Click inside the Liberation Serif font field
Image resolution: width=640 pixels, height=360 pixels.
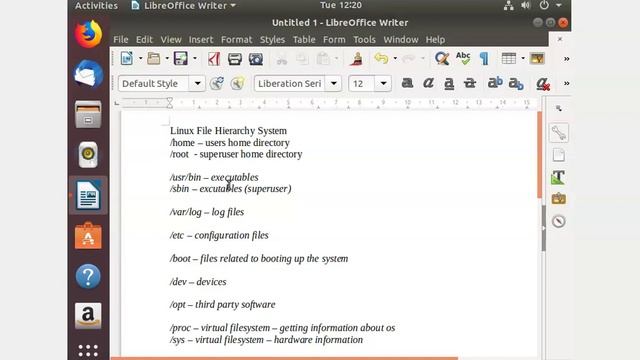click(289, 84)
